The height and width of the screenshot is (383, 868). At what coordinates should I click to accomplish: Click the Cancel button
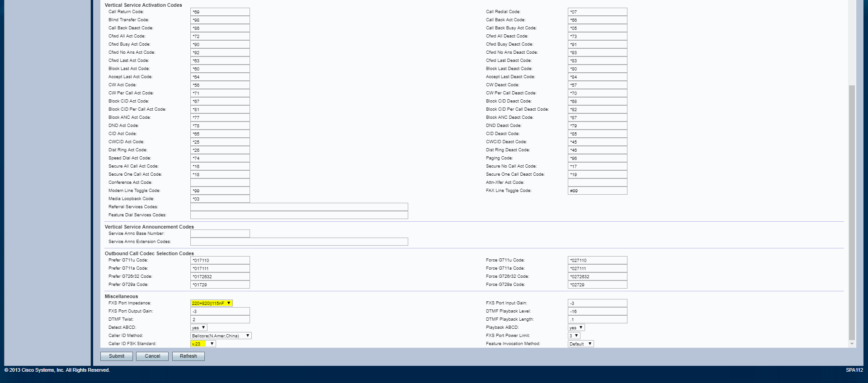pos(152,356)
